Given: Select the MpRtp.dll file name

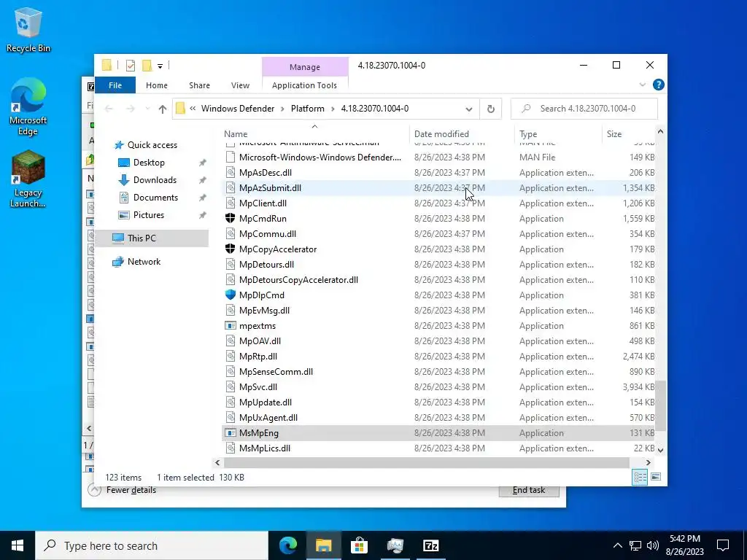Looking at the screenshot, I should (x=258, y=356).
